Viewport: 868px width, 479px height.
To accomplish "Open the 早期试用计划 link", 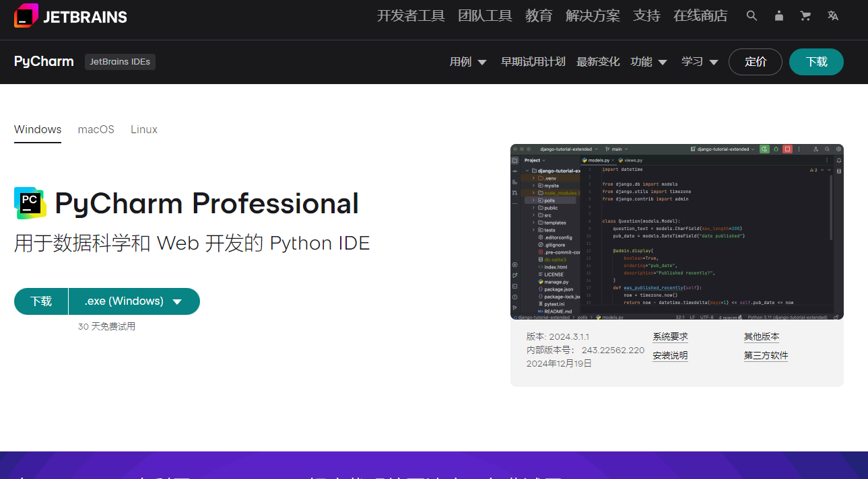I will (533, 62).
